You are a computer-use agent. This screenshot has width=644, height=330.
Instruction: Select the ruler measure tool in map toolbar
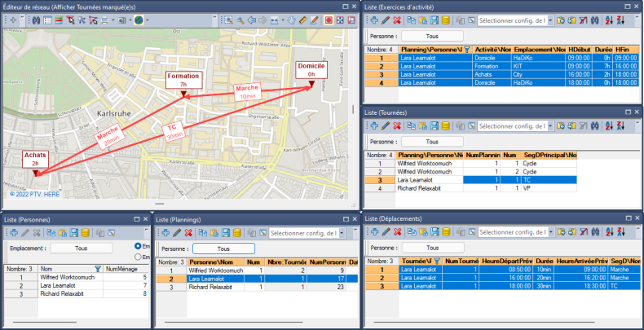pos(303,20)
